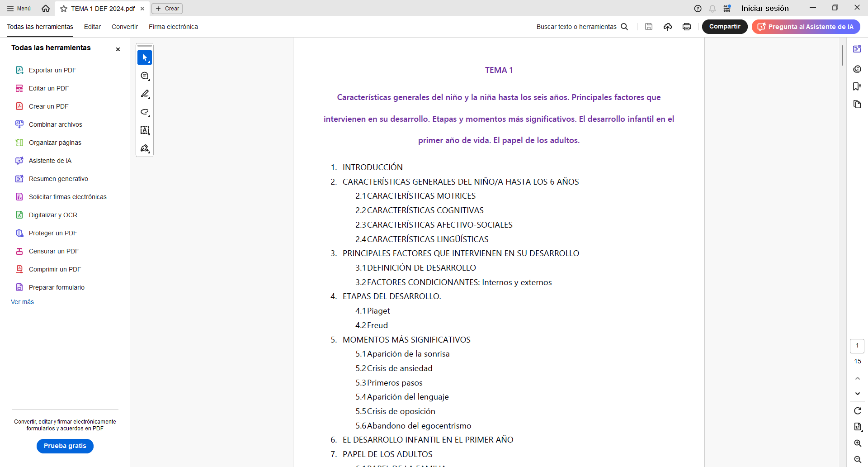Edit the current page number field
The image size is (868, 467).
tap(857, 346)
